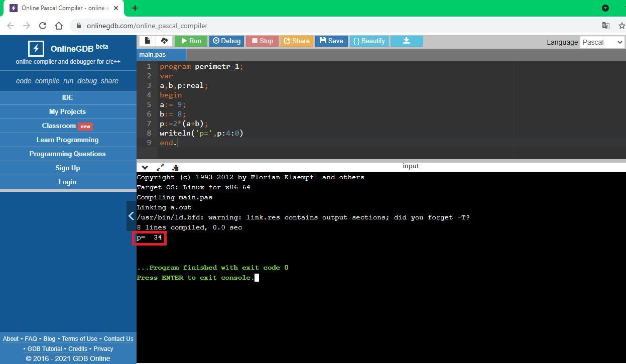This screenshot has width=626, height=364.
Task: Collapse console with chevron down icon
Action: pyautogui.click(x=145, y=167)
